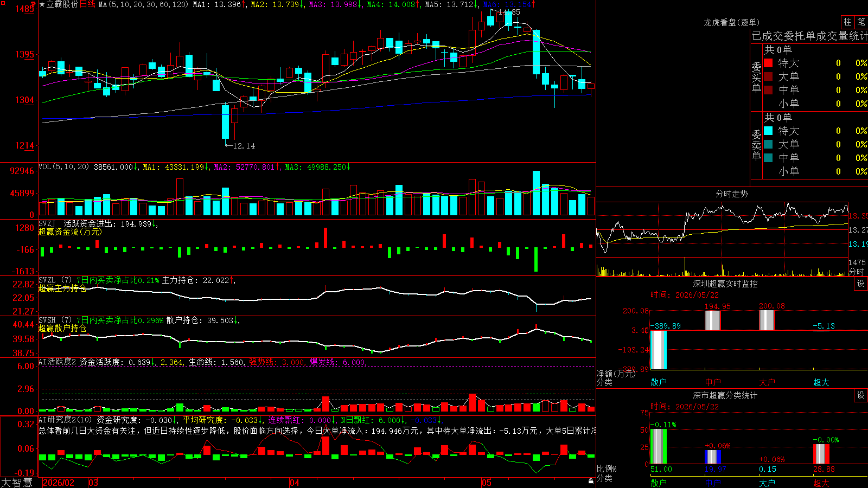The height and width of the screenshot is (488, 868).
Task: Click the 已成交委托单成交量统计 header
Action: point(809,36)
